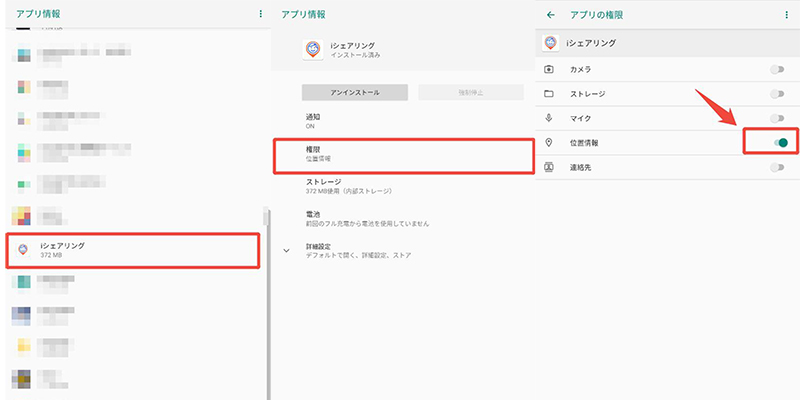
Task: Disable the 位置情報 permission switch
Action: 781,143
